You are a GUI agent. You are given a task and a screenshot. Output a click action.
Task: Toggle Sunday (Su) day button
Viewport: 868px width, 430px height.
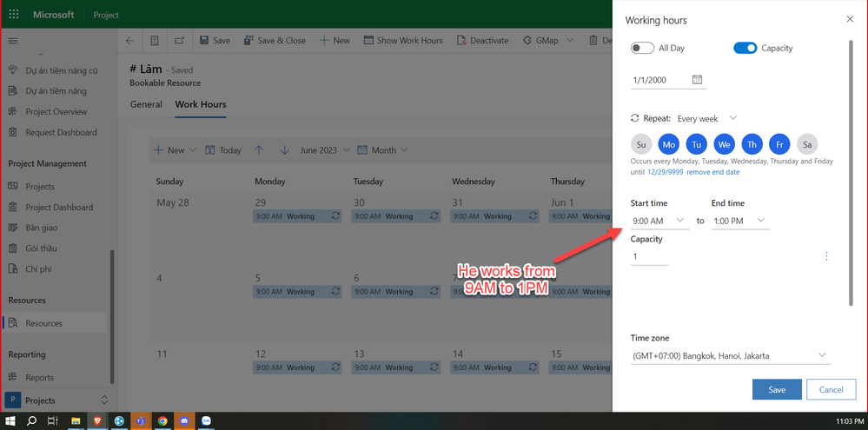641,144
